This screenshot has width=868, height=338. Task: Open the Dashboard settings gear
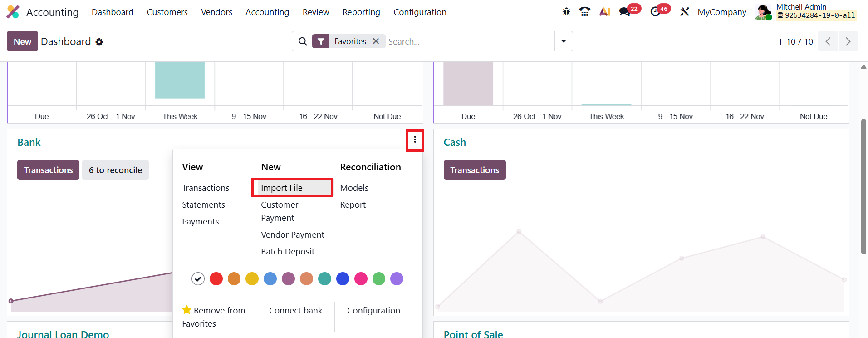pyautogui.click(x=99, y=42)
